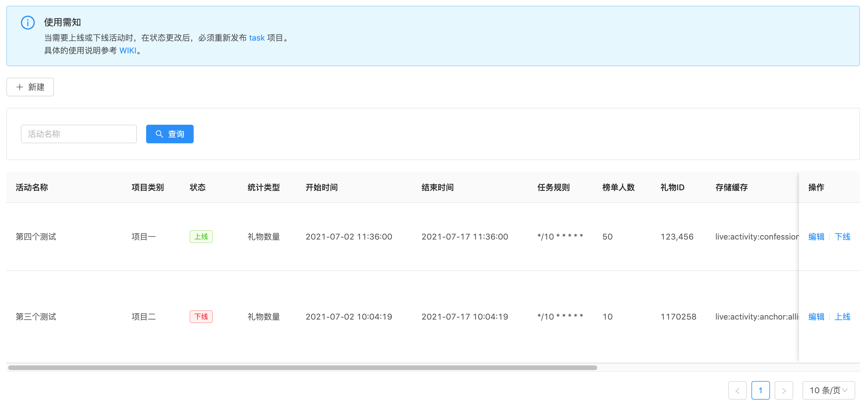This screenshot has height=406, width=868.
Task: Click 上线 for 第三个测试 row
Action: coord(842,317)
